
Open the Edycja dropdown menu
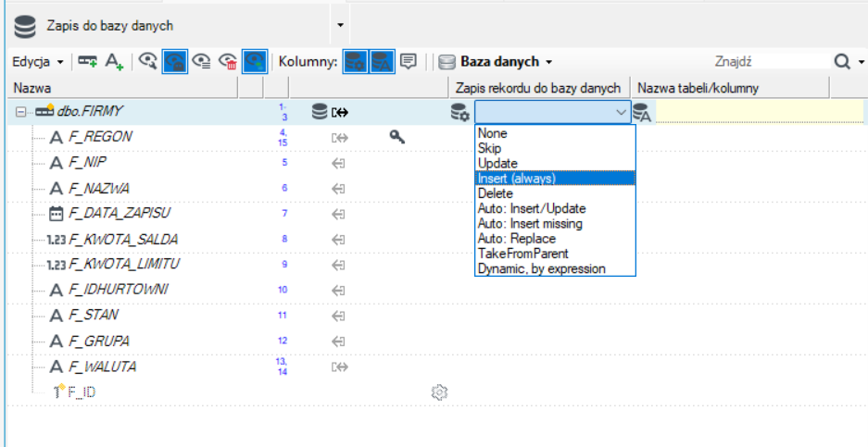click(x=38, y=61)
